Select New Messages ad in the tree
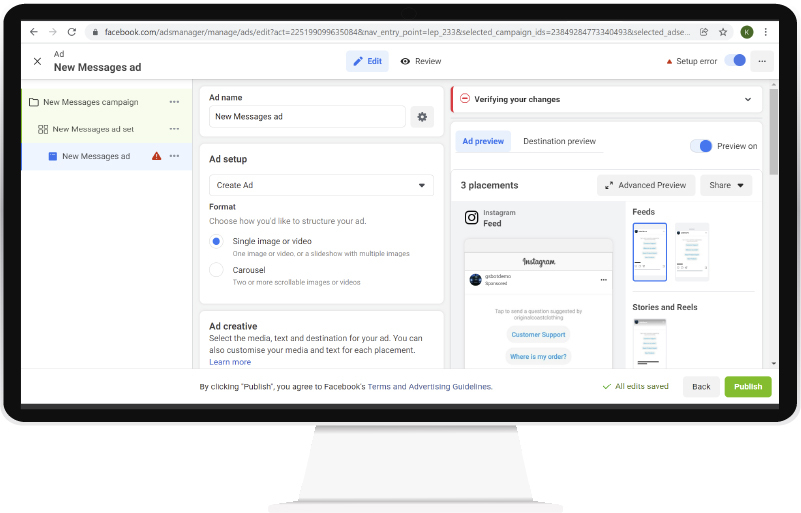Screen dimensions: 801x513 click(96, 156)
